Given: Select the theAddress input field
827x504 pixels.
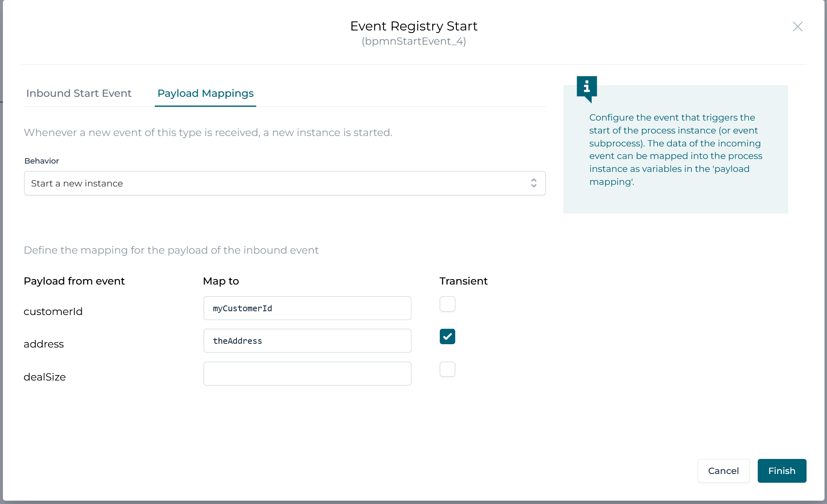Looking at the screenshot, I should (307, 340).
